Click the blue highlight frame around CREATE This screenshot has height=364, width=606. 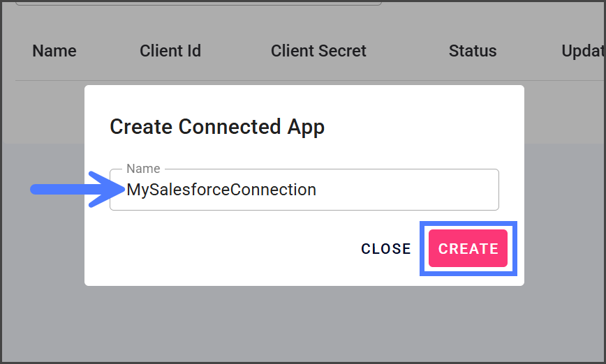pos(422,249)
